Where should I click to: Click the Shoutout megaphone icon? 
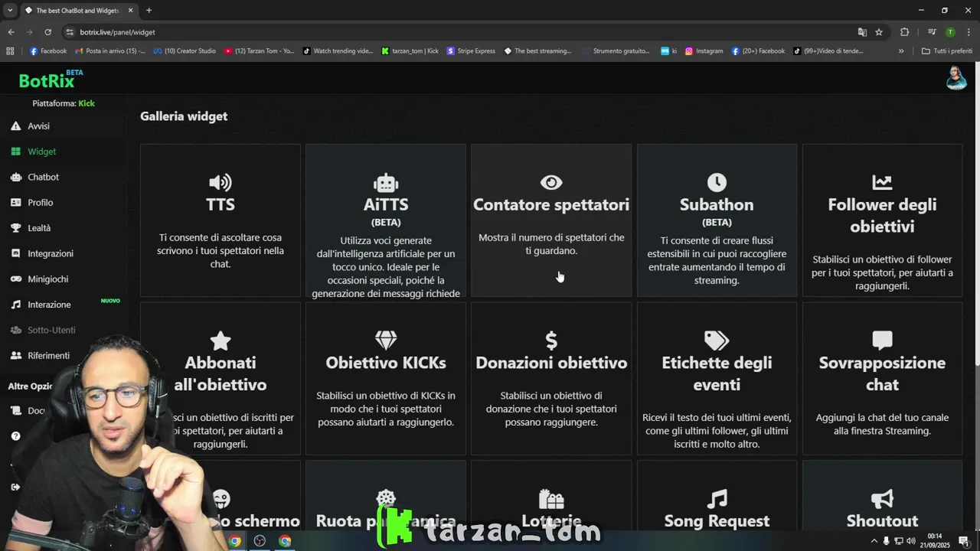[x=882, y=499]
